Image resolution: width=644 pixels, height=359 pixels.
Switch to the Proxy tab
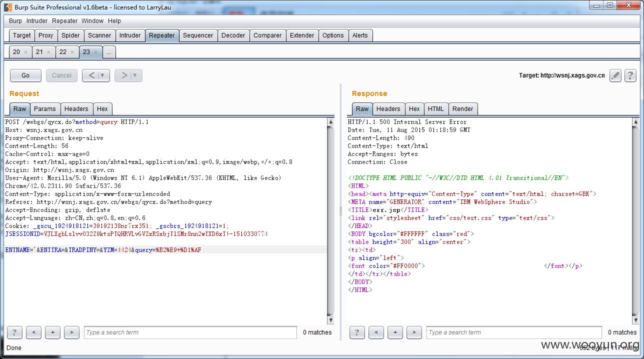click(x=46, y=35)
